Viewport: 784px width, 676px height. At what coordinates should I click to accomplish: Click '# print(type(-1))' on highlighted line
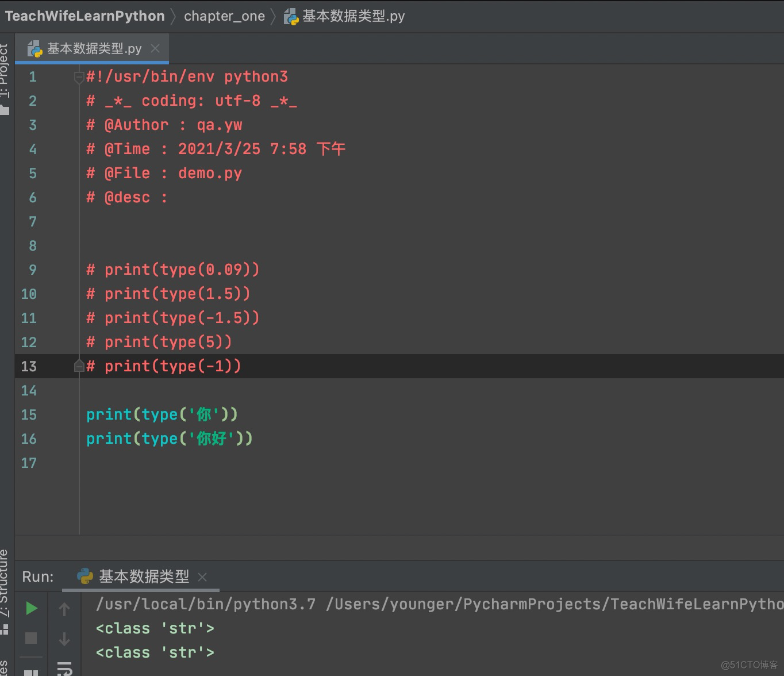point(164,367)
